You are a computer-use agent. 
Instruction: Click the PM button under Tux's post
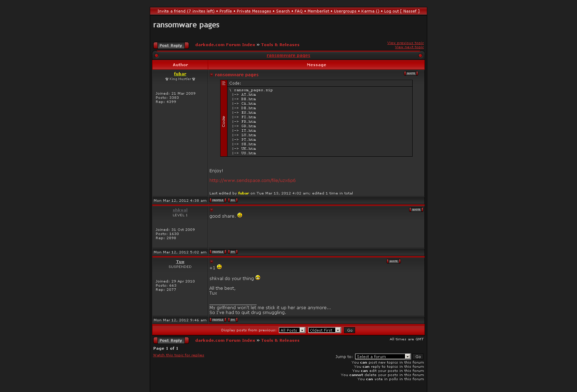click(x=233, y=320)
